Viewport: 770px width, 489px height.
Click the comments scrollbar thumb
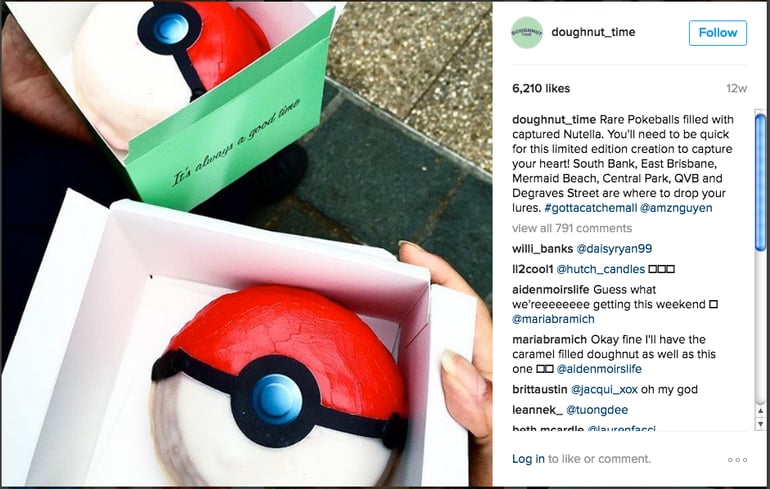click(x=760, y=182)
